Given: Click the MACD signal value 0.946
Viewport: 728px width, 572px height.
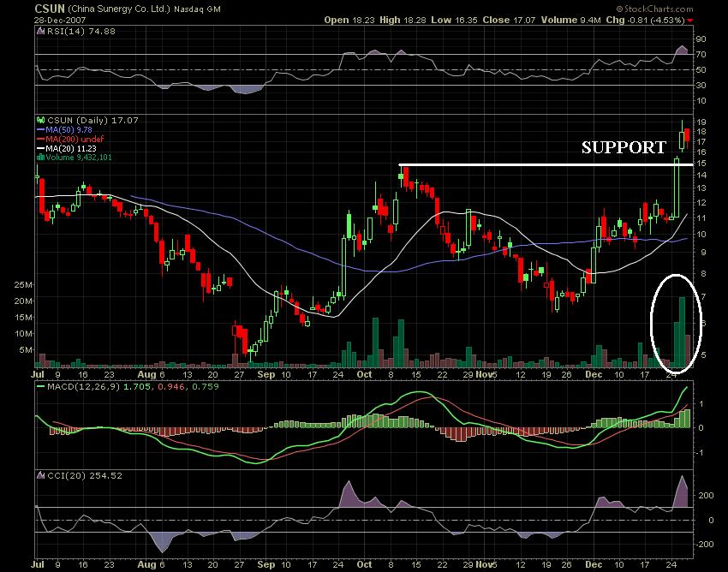Looking at the screenshot, I should click(170, 386).
